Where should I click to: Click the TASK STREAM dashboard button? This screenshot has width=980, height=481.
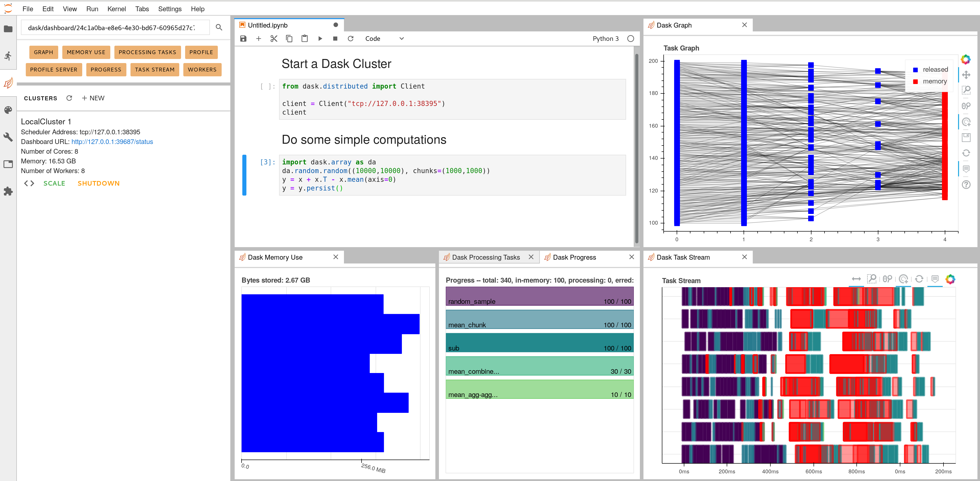(154, 70)
